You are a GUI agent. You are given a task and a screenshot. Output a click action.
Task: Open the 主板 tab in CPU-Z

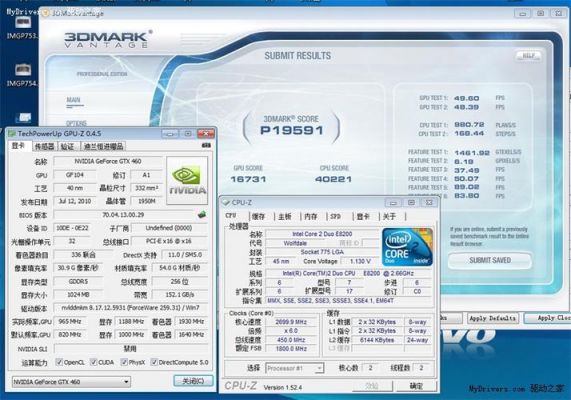click(x=284, y=216)
